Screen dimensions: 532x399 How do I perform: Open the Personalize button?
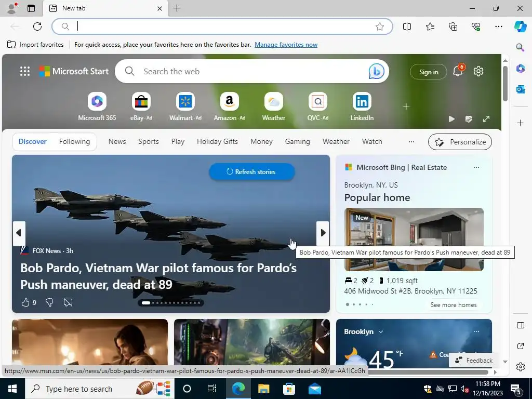click(460, 142)
